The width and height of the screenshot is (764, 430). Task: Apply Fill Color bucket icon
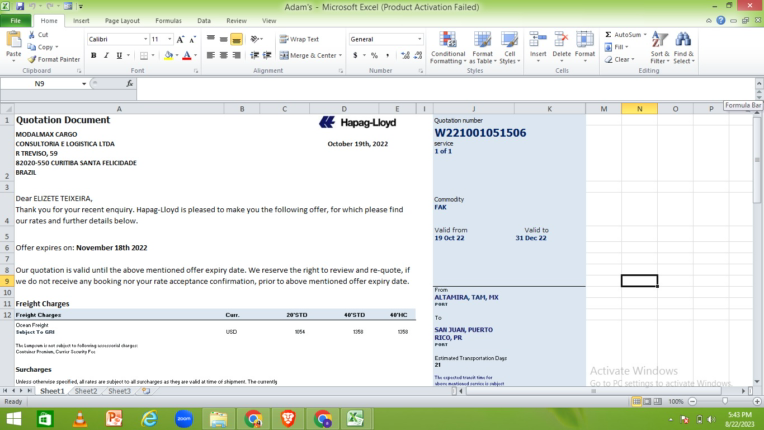(169, 56)
